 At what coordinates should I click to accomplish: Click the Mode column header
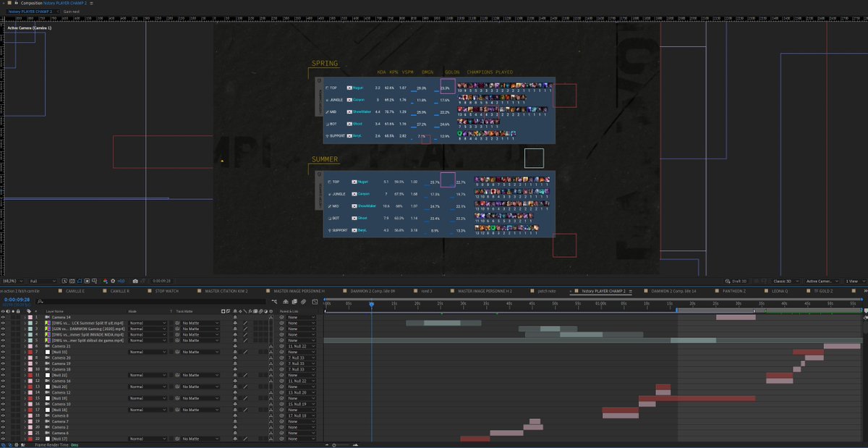coord(132,311)
